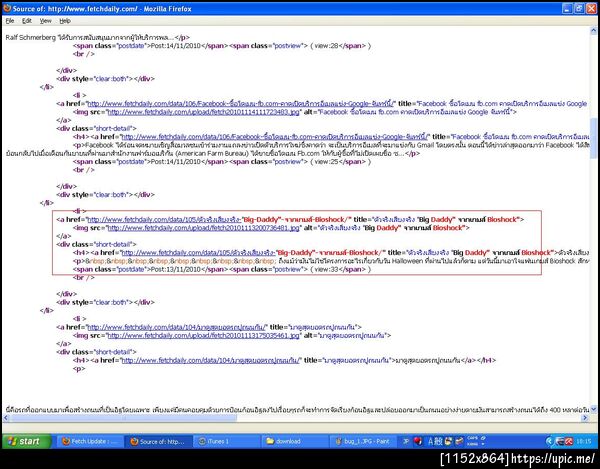Click the horizontal scrollbar right arrow
This screenshot has width=600, height=469.
coord(585,418)
